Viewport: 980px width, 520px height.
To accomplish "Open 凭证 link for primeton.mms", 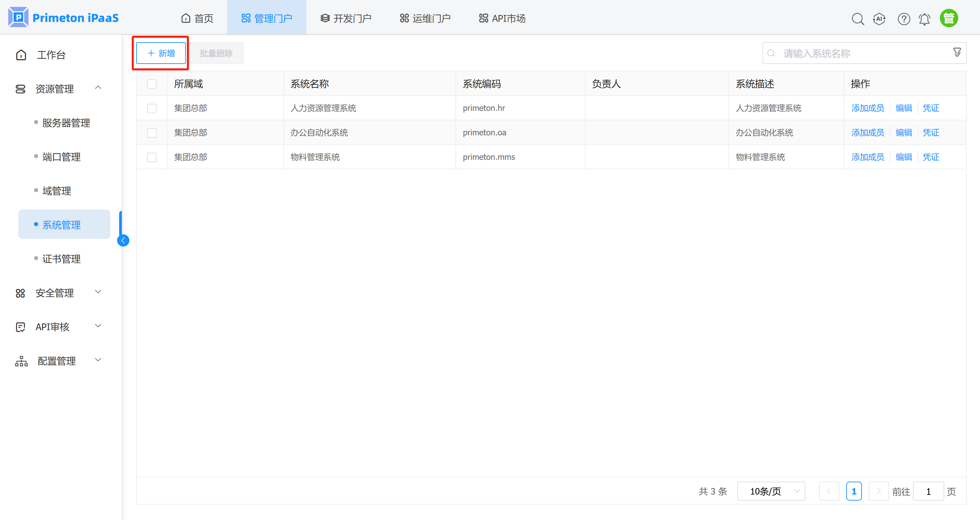I will (x=931, y=156).
